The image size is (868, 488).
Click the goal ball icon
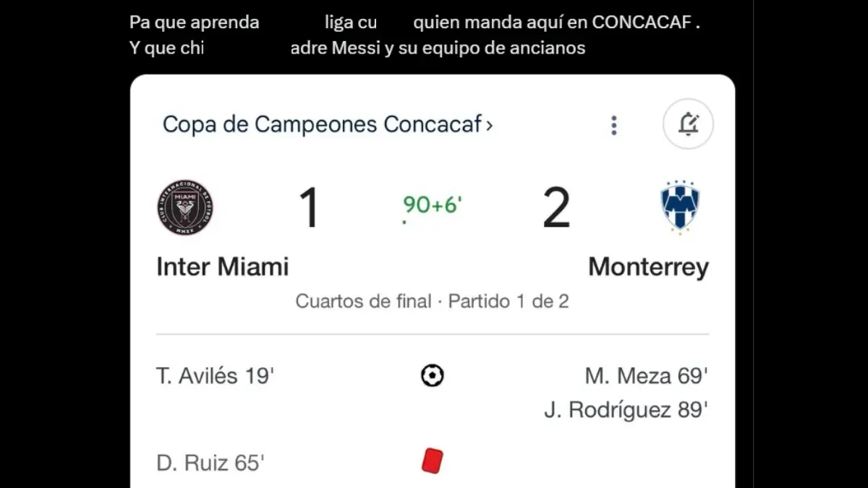point(432,374)
